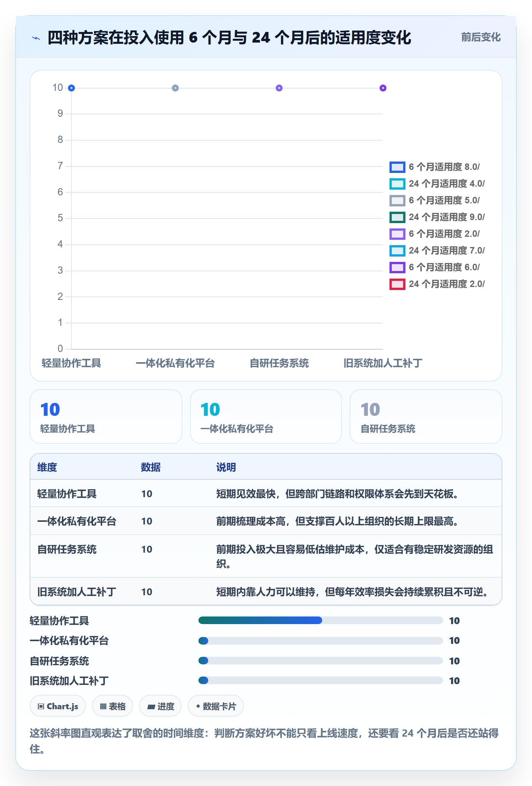This screenshot has width=532, height=786.
Task: Click the description starting with 短期内靠人力可以维持
Action: point(352,592)
